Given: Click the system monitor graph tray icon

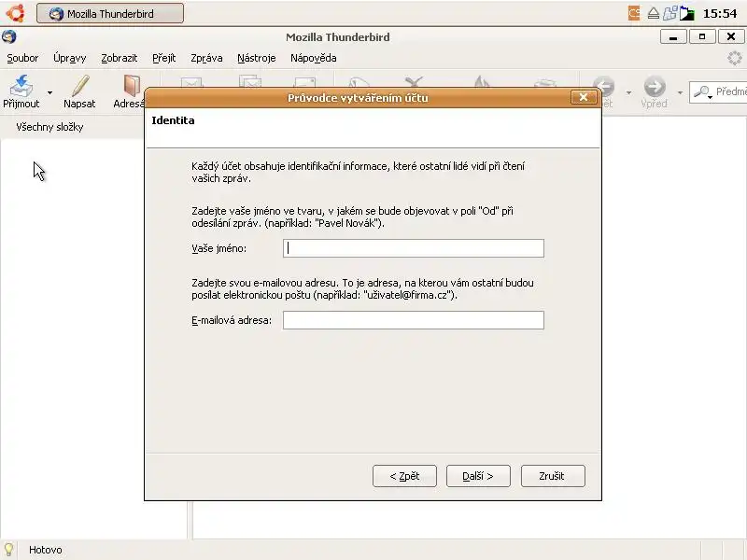Looking at the screenshot, I should 686,13.
